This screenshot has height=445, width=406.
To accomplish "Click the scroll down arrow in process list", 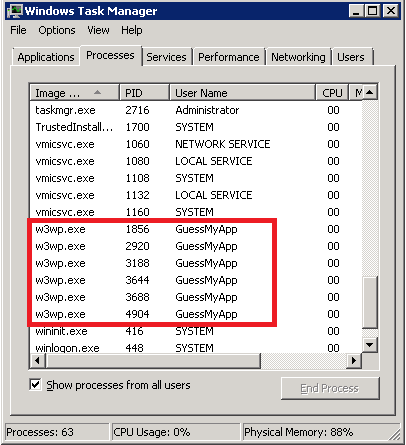I will [x=369, y=345].
